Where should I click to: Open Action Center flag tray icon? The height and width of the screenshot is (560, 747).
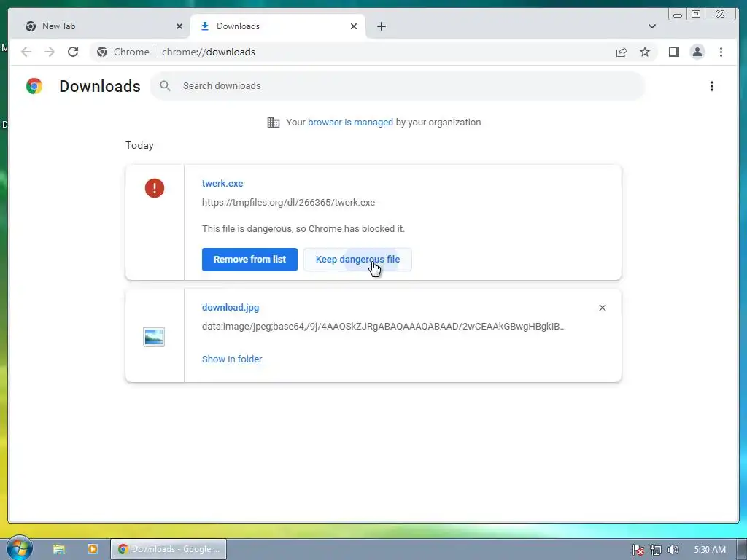pos(638,550)
